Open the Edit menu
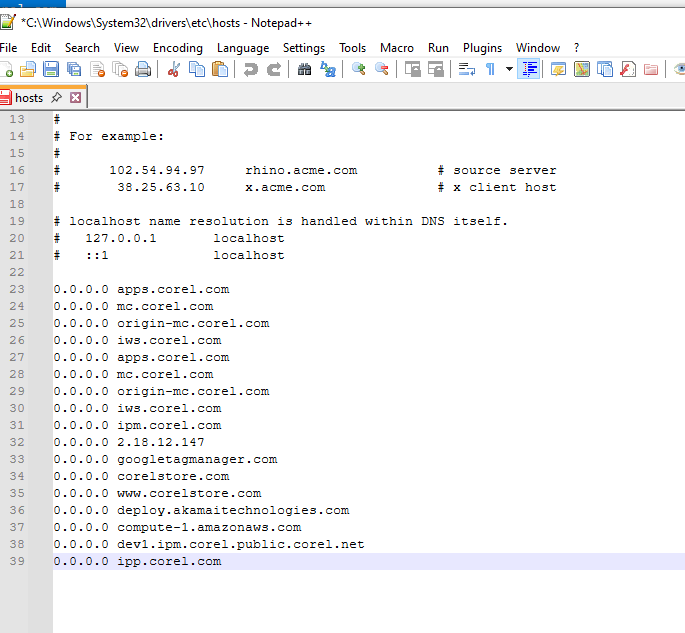The width and height of the screenshot is (685, 633). click(41, 48)
